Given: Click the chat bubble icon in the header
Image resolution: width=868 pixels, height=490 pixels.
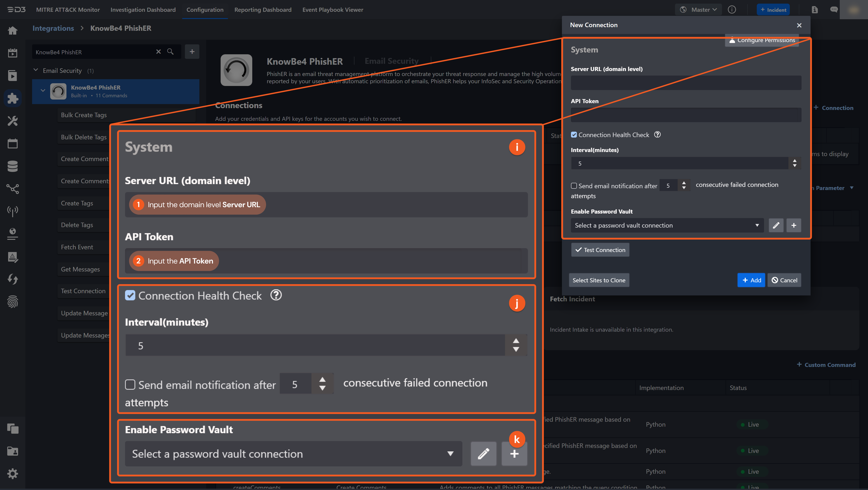Looking at the screenshot, I should tap(834, 10).
